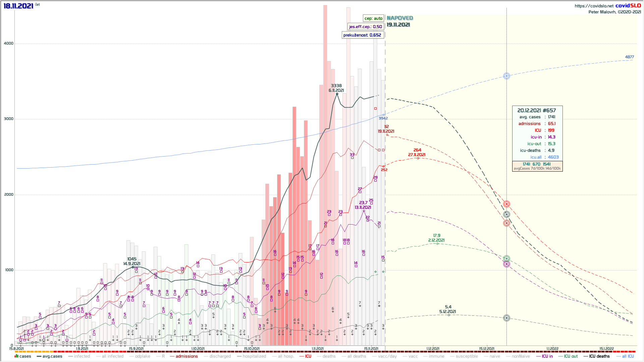Click the 18.11.2021 date heading

tap(18, 6)
